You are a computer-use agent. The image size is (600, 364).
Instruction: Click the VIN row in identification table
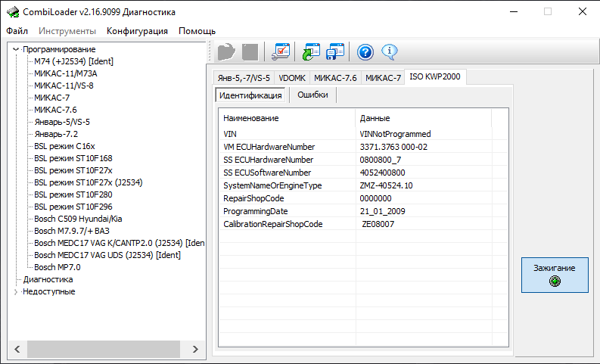point(286,134)
